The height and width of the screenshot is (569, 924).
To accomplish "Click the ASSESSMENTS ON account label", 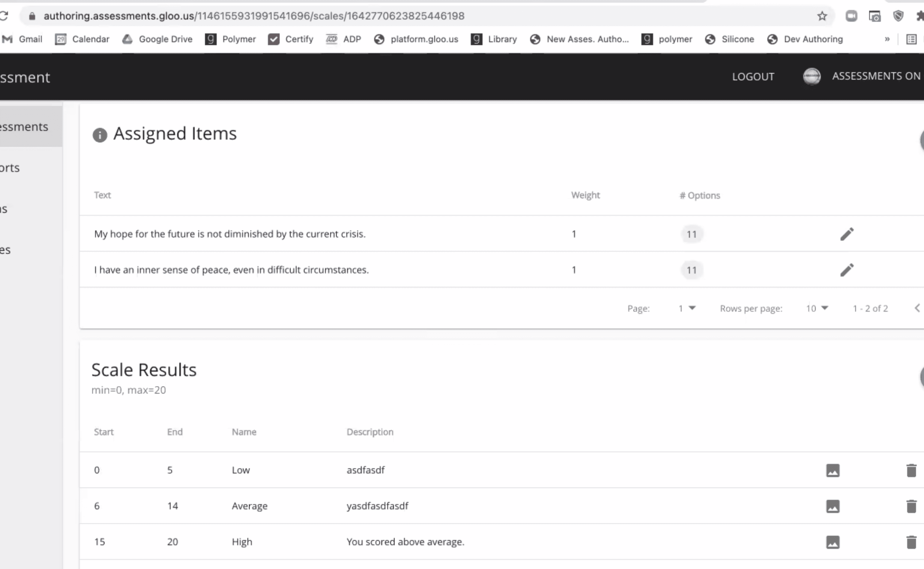I will [x=876, y=76].
